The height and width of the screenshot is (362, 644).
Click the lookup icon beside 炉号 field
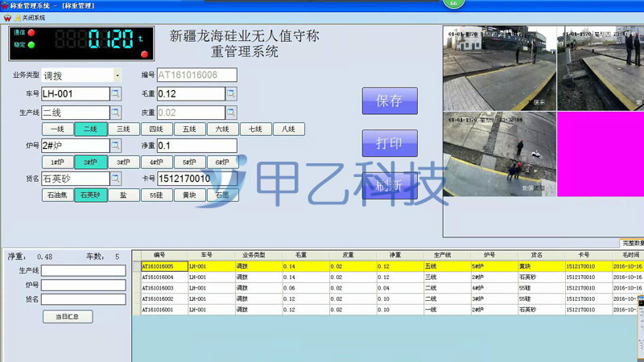point(115,146)
